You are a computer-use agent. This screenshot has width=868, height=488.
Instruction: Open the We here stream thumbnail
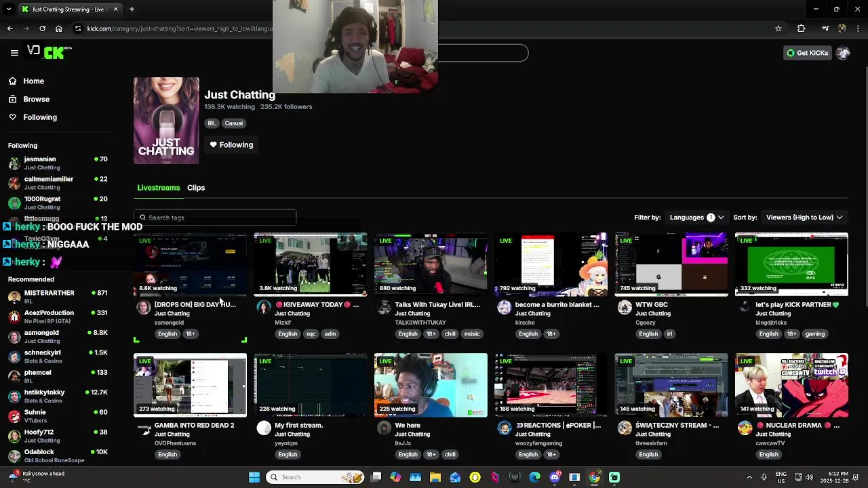[x=431, y=385]
